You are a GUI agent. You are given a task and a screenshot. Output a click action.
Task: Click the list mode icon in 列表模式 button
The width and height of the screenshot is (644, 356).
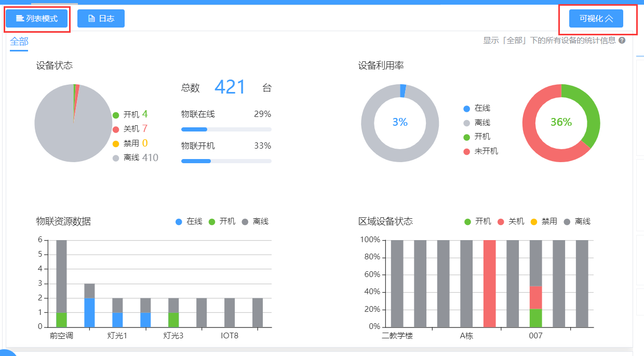tap(20, 19)
